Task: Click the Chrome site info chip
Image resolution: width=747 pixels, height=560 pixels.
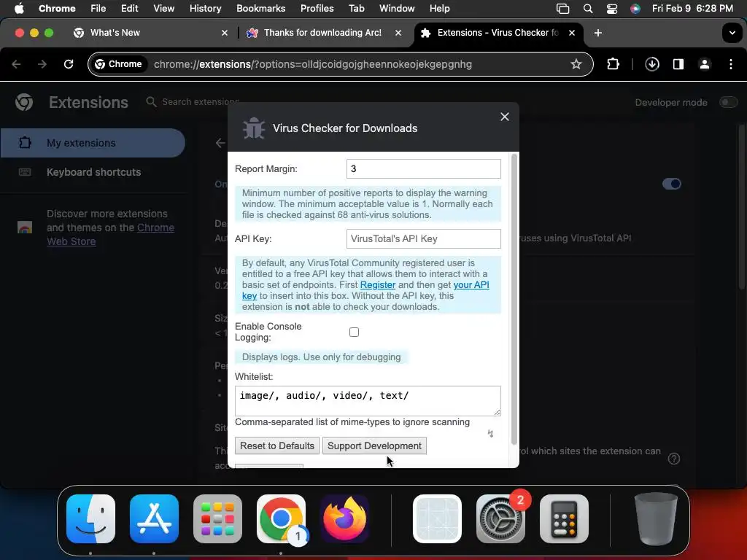Action: point(119,64)
